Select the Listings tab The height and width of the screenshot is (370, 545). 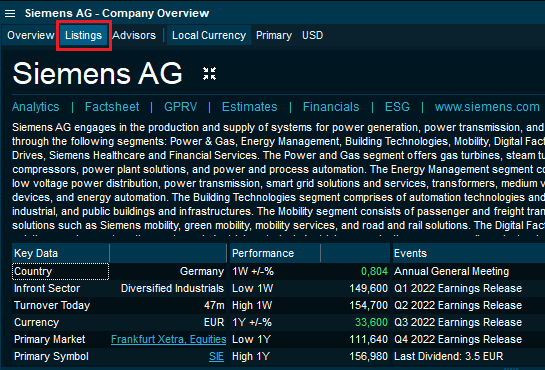(83, 35)
